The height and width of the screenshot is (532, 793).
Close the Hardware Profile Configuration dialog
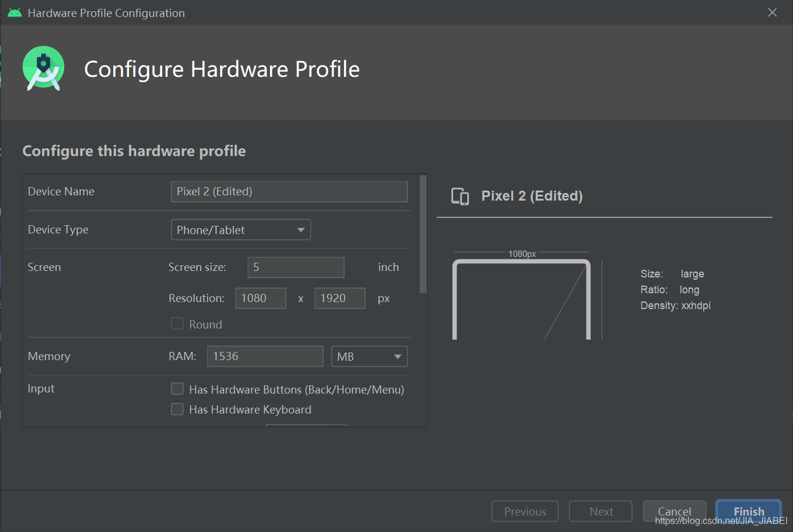[772, 12]
